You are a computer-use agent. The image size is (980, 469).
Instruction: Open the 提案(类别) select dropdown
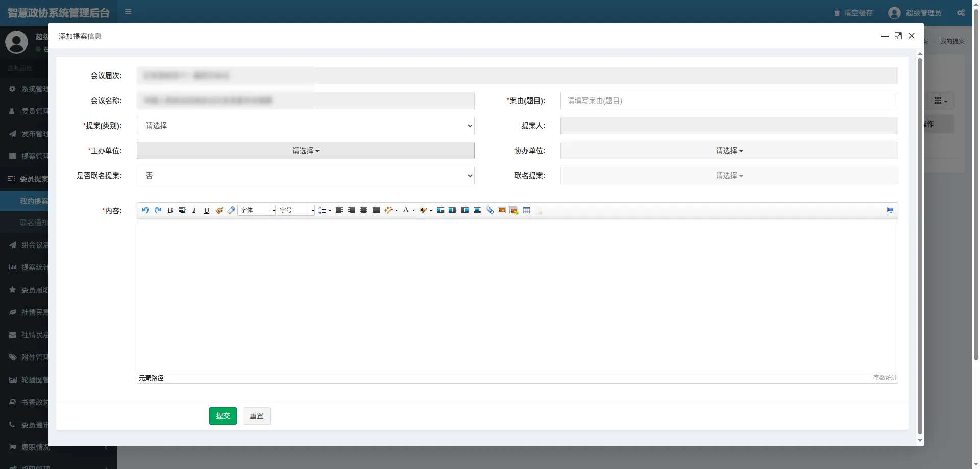(305, 126)
